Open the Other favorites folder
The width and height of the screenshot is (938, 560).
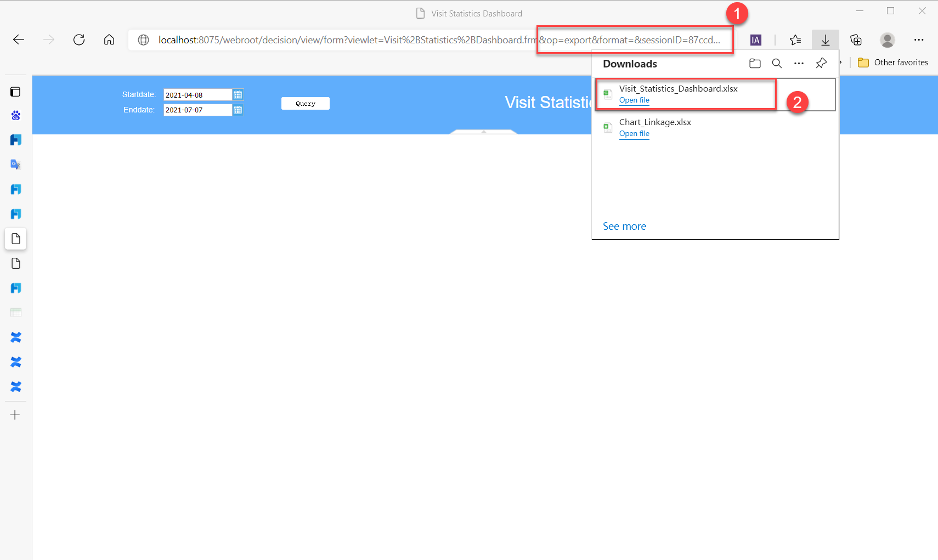[x=893, y=62]
